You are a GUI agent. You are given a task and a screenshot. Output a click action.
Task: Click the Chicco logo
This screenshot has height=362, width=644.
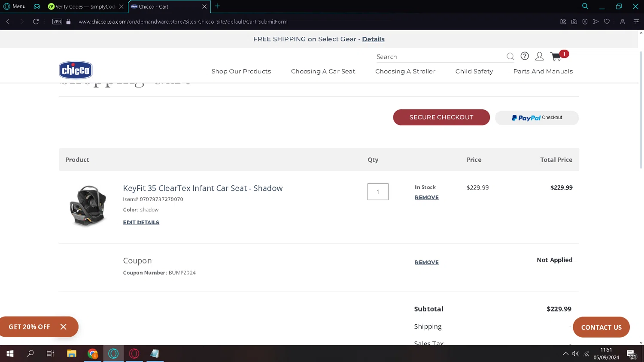point(76,70)
